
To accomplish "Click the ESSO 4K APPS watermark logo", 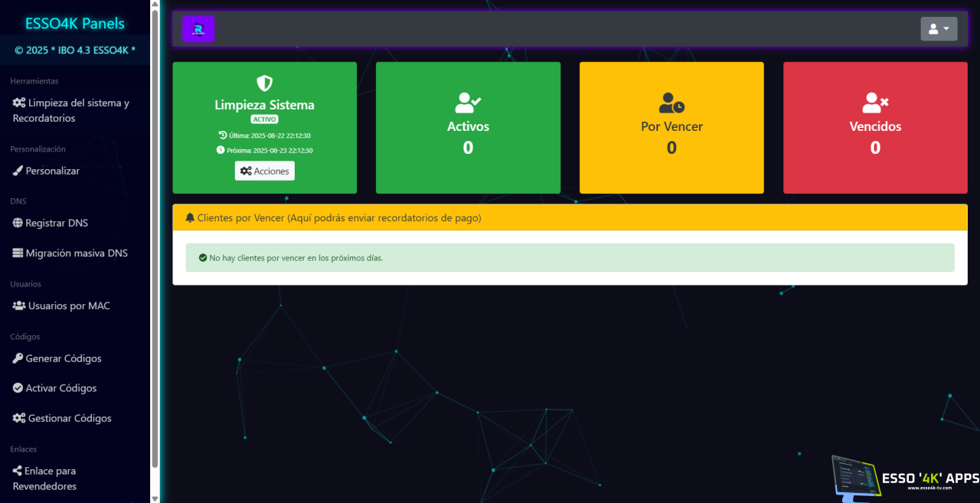I will click(x=905, y=479).
